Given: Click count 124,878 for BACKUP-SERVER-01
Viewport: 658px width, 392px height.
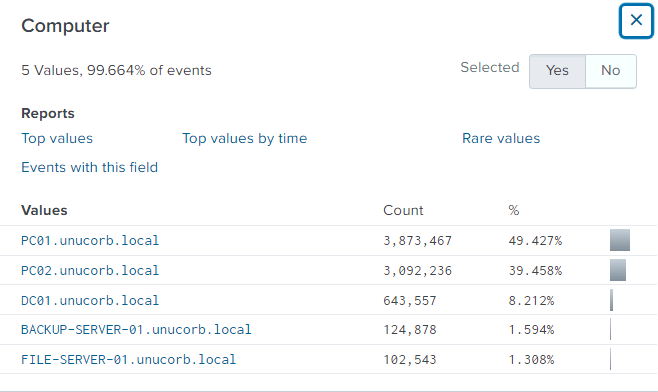Looking at the screenshot, I should click(410, 329).
